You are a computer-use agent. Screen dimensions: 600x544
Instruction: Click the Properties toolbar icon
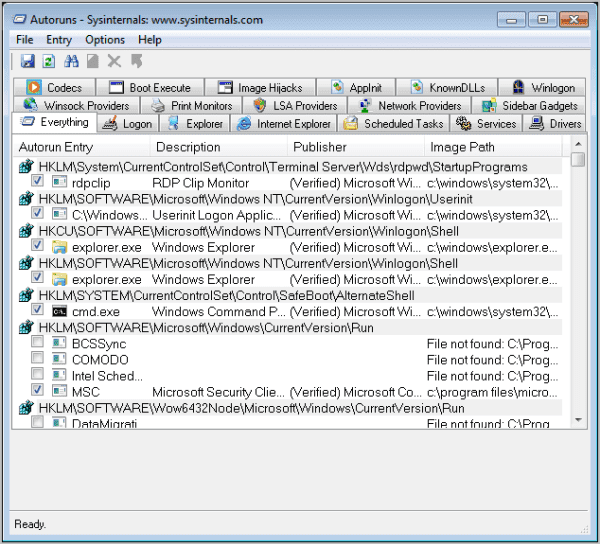[93, 61]
